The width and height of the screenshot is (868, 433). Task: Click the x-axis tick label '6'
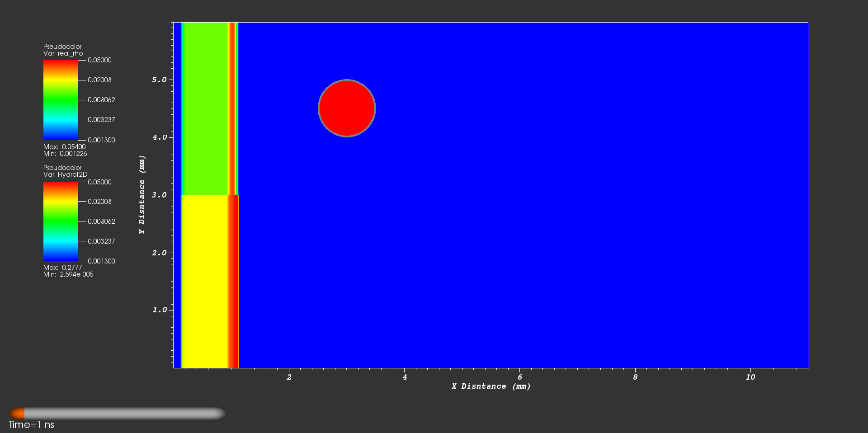pos(520,377)
